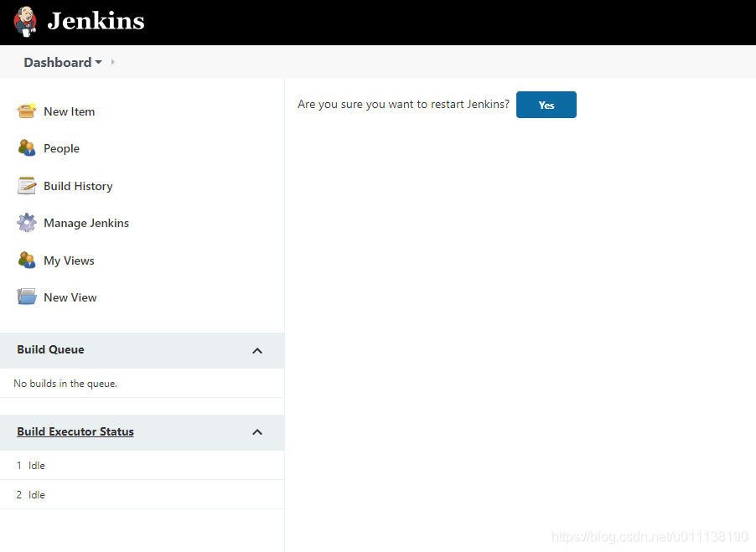Click the Build Queue heading text
Image resolution: width=756 pixels, height=552 pixels.
50,349
